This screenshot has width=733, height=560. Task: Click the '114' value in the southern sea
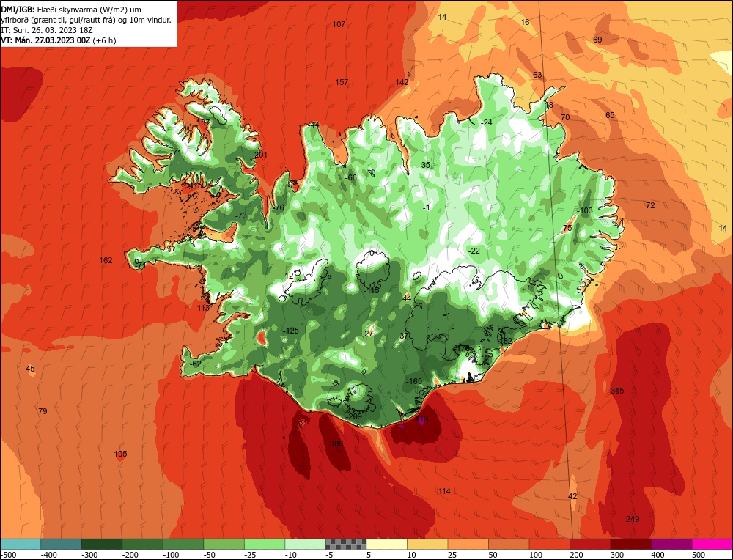pyautogui.click(x=444, y=491)
